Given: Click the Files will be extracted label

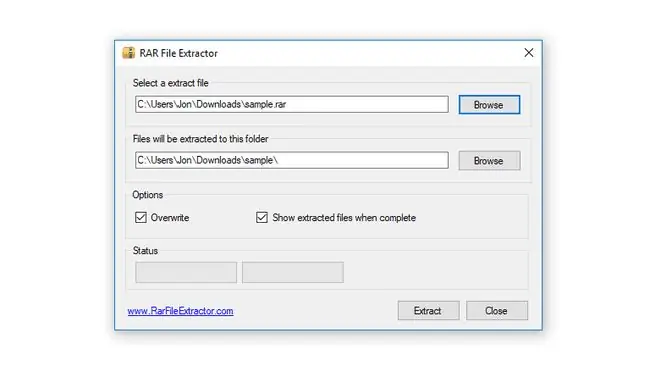Looking at the screenshot, I should pyautogui.click(x=200, y=139).
